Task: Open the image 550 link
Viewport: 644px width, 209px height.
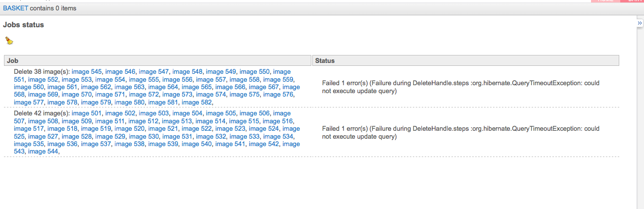Action: coord(254,72)
